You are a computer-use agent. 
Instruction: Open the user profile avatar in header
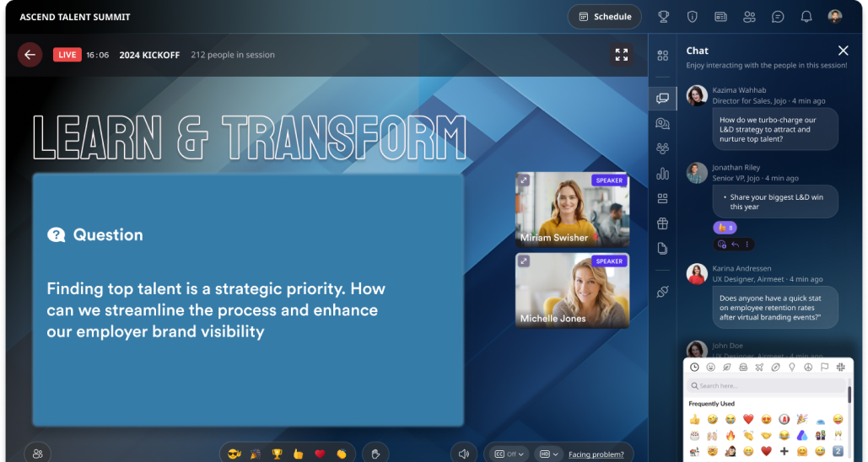[835, 16]
